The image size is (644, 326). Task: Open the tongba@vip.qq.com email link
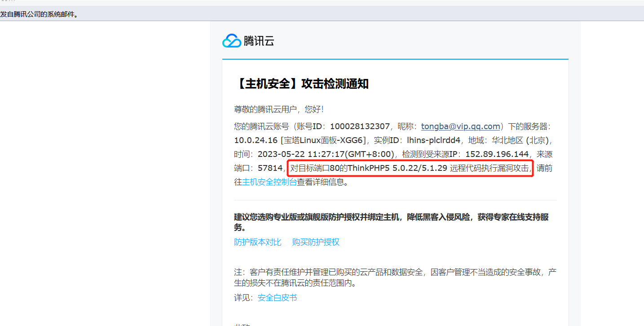coord(461,126)
